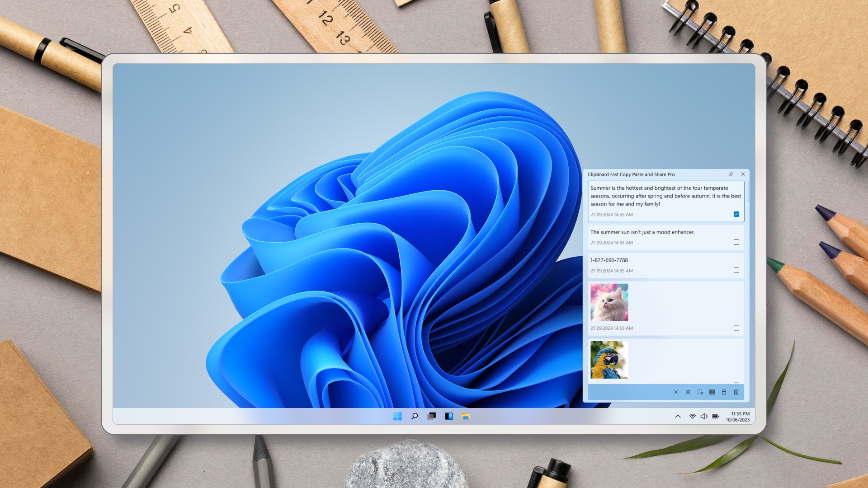Check the 'summer sun' clip checkbox
The image size is (868, 488).
tap(736, 242)
